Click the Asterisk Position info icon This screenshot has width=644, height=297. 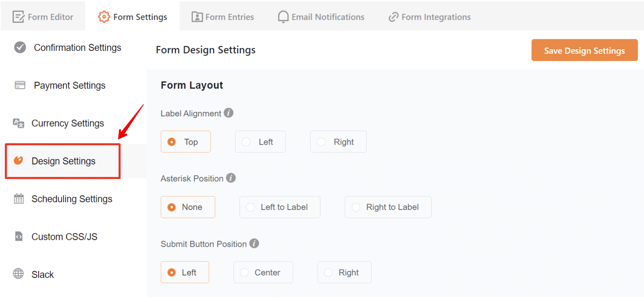[231, 178]
